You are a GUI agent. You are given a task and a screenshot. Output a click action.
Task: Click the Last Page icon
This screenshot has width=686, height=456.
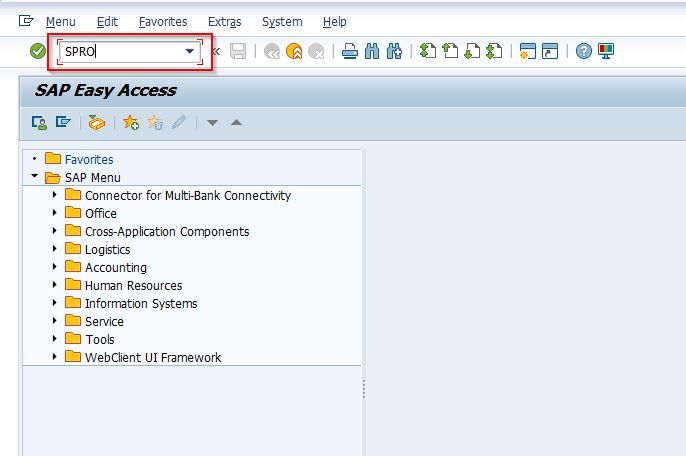pyautogui.click(x=494, y=51)
